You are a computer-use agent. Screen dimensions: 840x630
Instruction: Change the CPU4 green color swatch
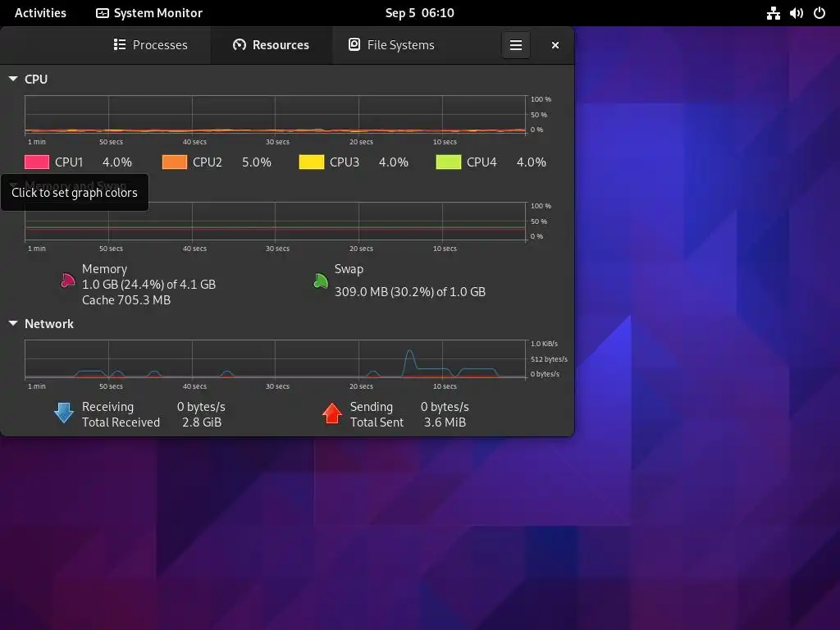pyautogui.click(x=449, y=162)
